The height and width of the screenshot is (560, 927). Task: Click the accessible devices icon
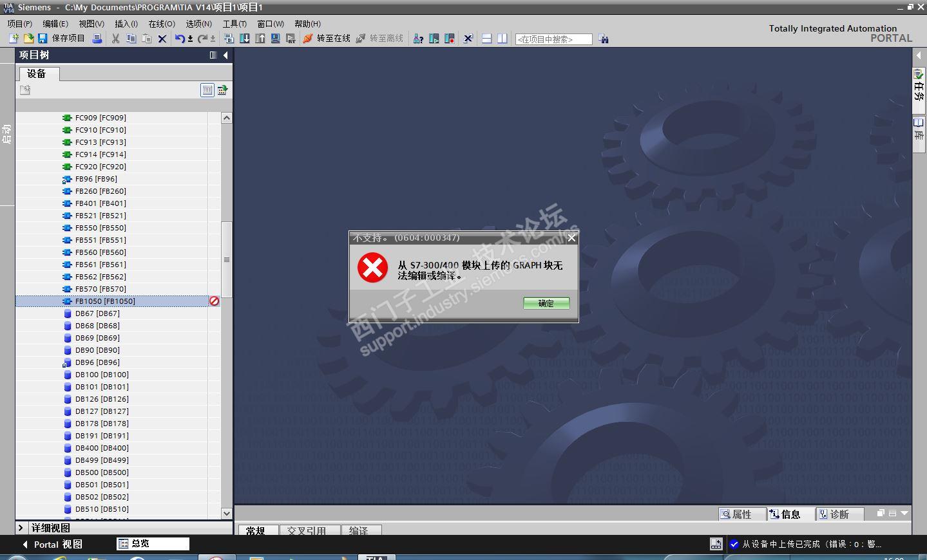pos(418,39)
